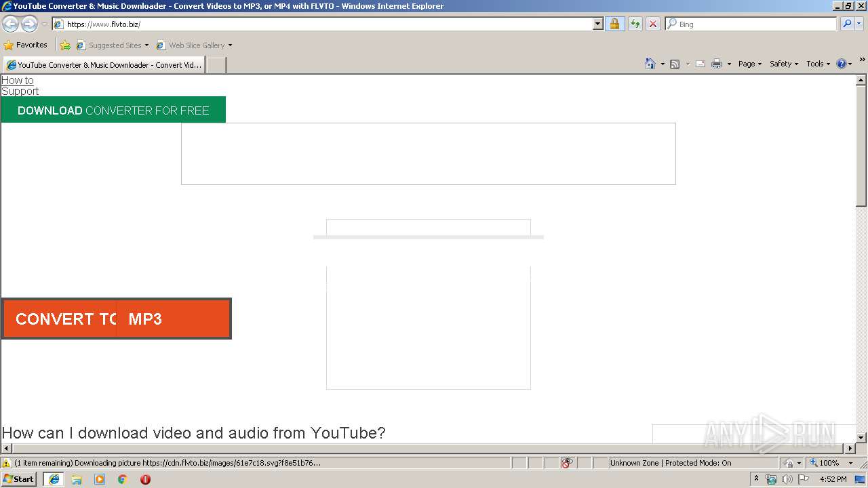Click the RSS feeds icon
The height and width of the screenshot is (488, 868).
[675, 64]
